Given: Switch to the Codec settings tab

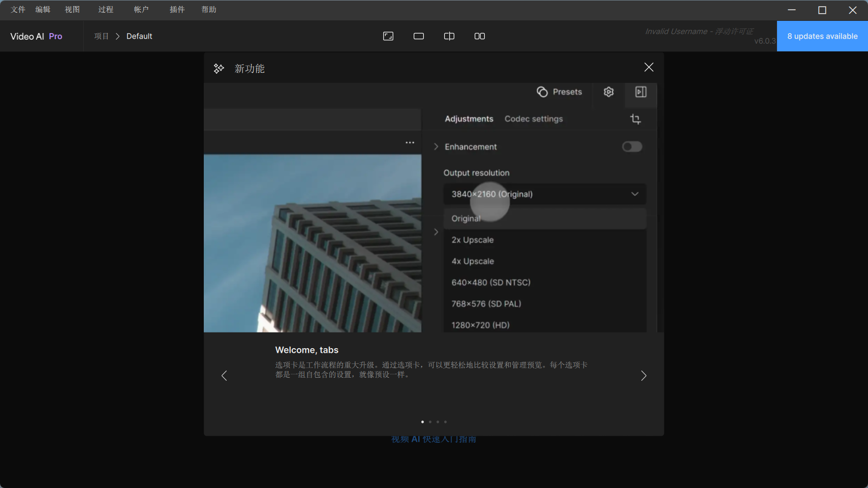Looking at the screenshot, I should [534, 119].
